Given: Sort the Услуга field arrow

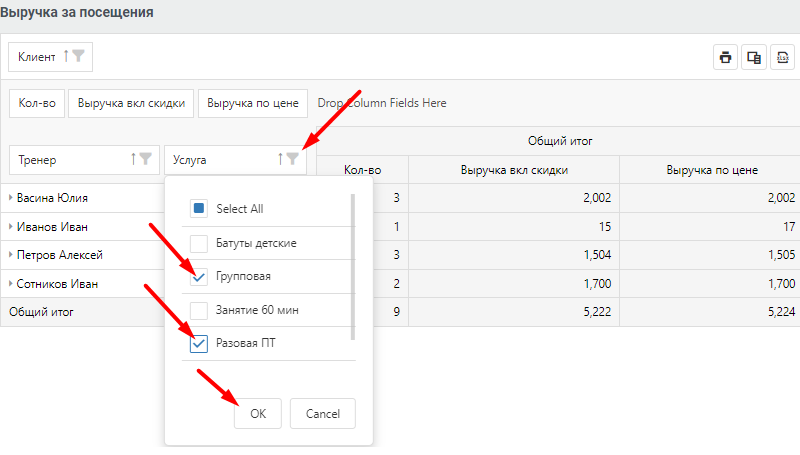Looking at the screenshot, I should click(x=280, y=159).
